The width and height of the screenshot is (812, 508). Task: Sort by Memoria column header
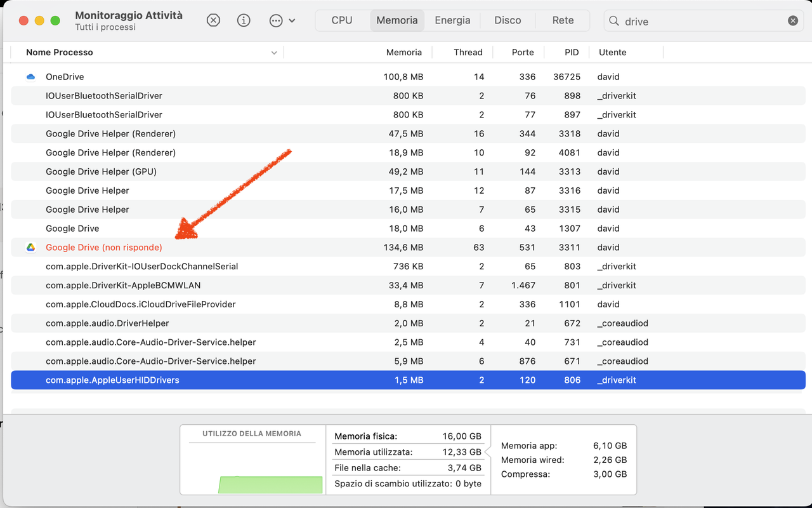[x=403, y=52]
